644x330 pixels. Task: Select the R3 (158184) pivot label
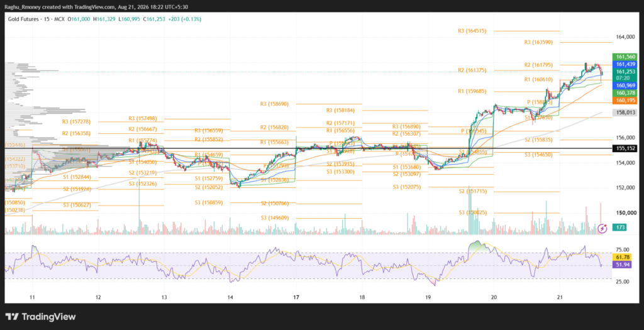click(x=340, y=111)
